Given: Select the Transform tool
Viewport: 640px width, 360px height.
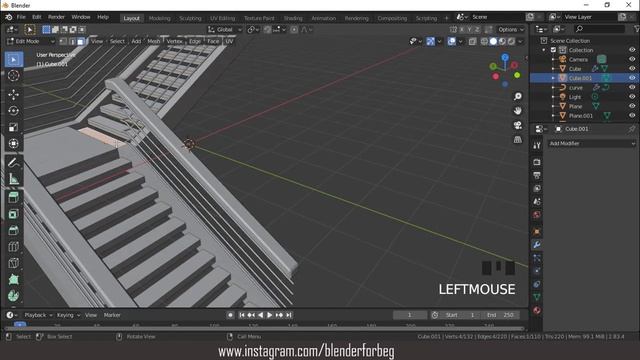Looking at the screenshot, I should 13,143.
